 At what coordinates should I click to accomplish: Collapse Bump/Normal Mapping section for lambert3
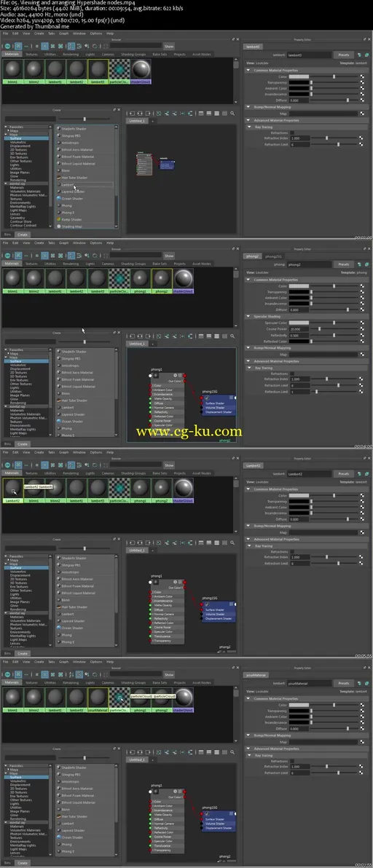[x=248, y=107]
